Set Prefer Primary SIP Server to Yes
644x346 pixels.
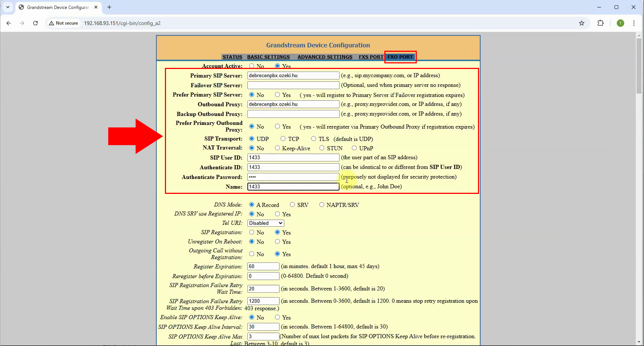(277, 95)
